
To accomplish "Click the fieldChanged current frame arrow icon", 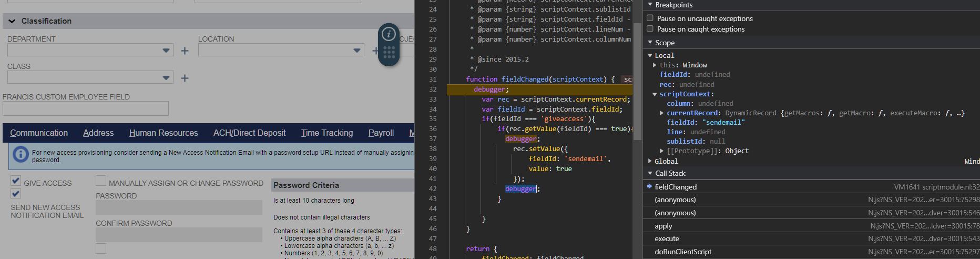I will click(649, 186).
